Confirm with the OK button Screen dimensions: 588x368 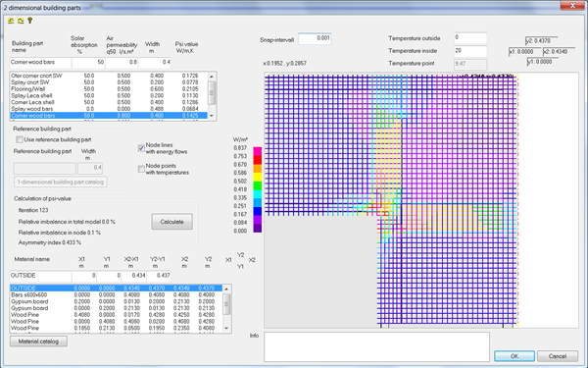click(x=514, y=356)
